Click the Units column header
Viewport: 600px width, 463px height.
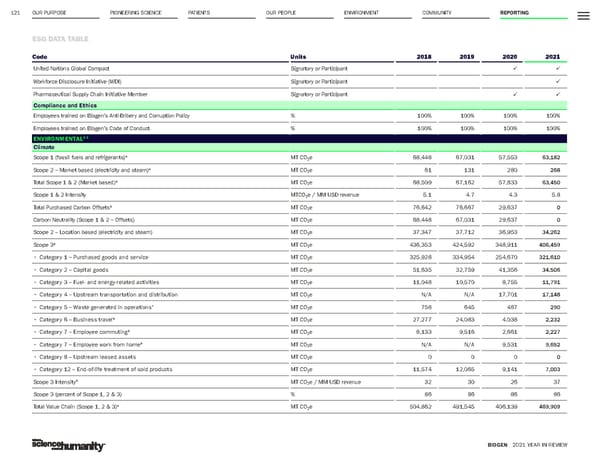tap(299, 54)
